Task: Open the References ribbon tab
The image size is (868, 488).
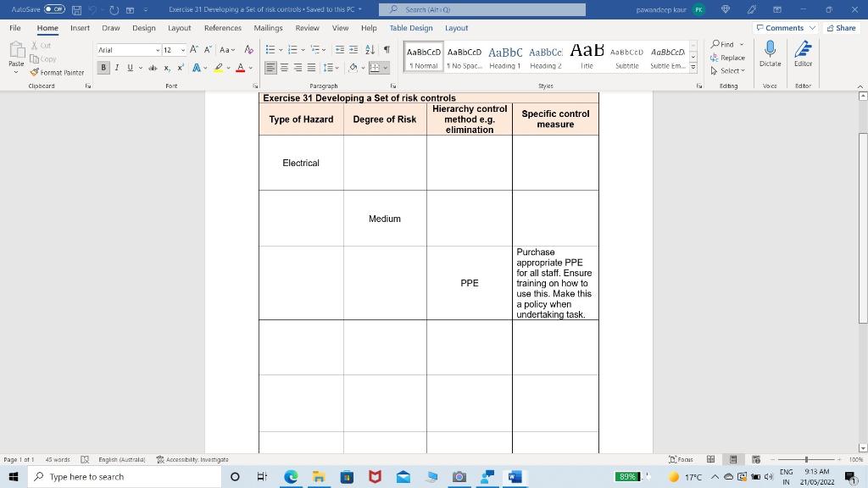Action: (x=222, y=28)
